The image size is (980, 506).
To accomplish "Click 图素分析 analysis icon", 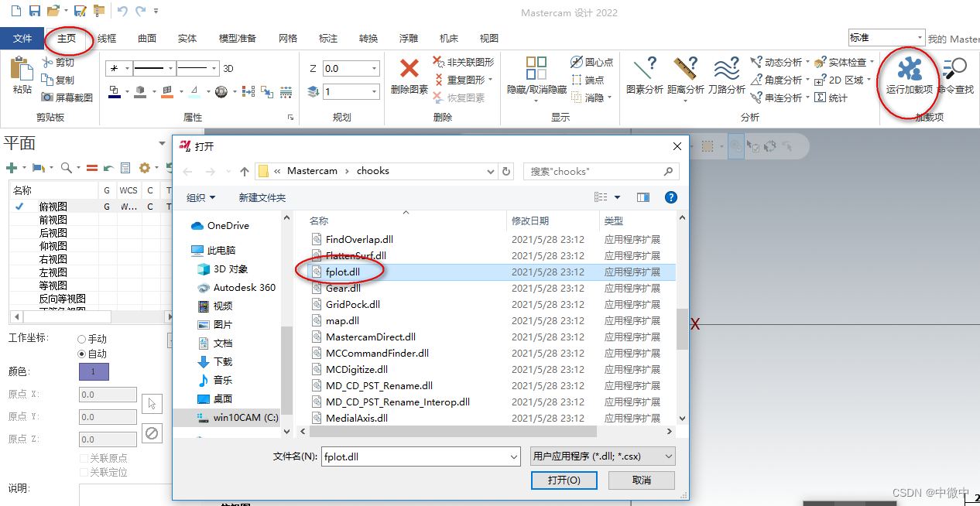I will coord(645,69).
